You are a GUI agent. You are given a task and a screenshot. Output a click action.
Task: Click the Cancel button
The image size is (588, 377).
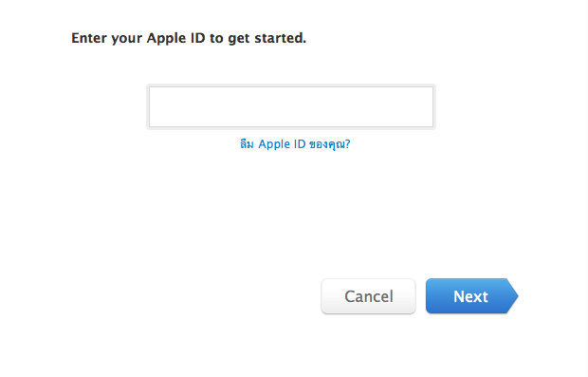pyautogui.click(x=368, y=296)
